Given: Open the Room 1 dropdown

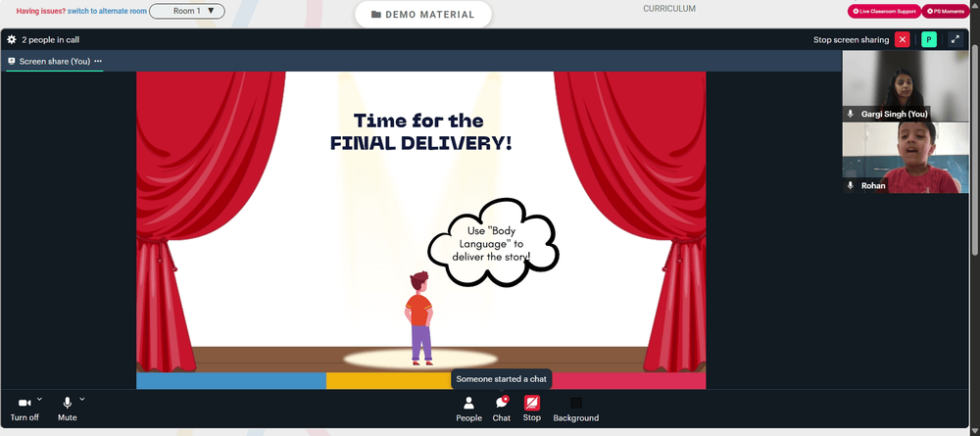Looking at the screenshot, I should [187, 11].
